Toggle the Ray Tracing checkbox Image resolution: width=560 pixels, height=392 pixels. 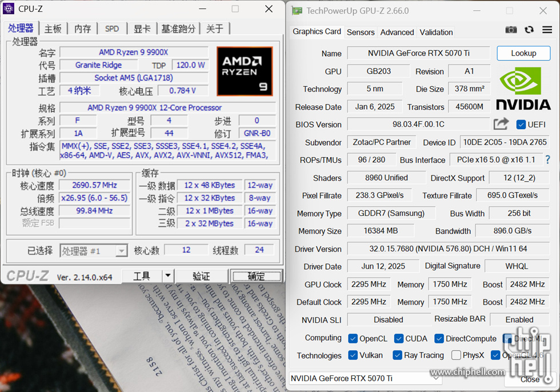coord(397,355)
